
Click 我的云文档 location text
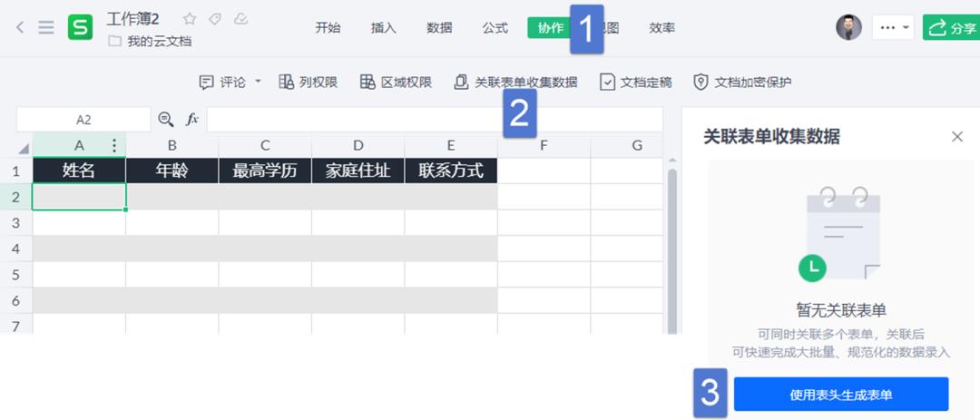(x=160, y=42)
